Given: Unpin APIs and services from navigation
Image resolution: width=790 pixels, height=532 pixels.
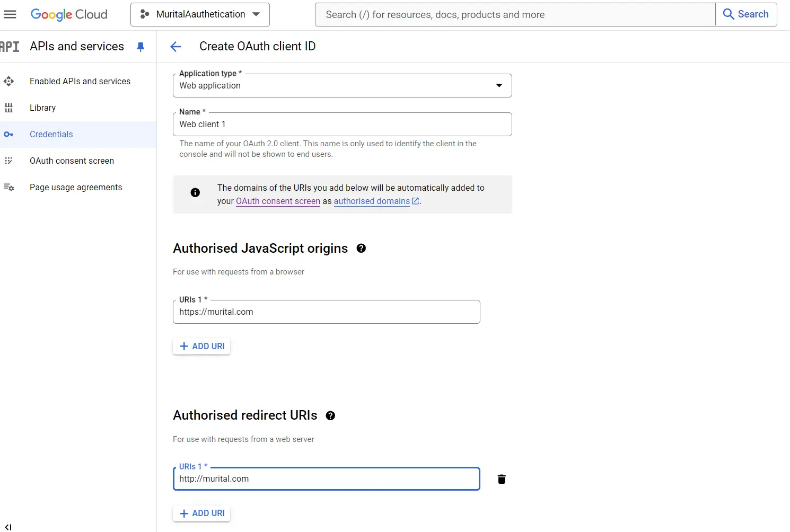Looking at the screenshot, I should tap(141, 47).
